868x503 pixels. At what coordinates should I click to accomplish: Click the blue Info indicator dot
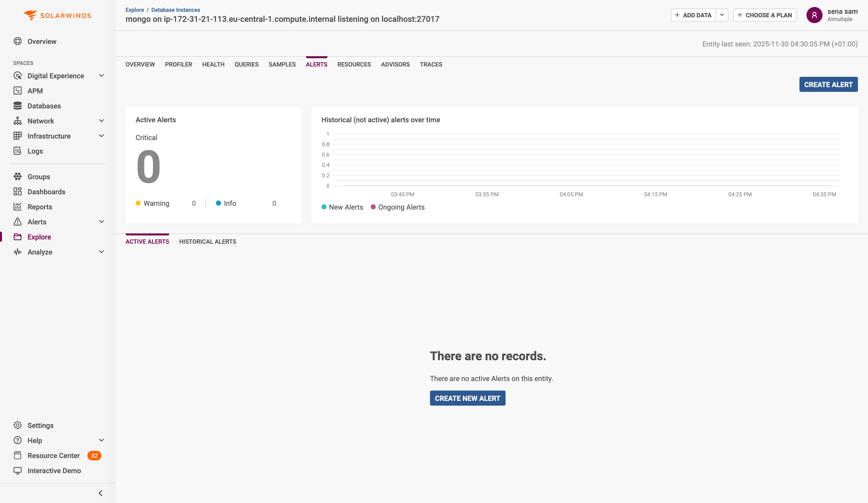[218, 203]
